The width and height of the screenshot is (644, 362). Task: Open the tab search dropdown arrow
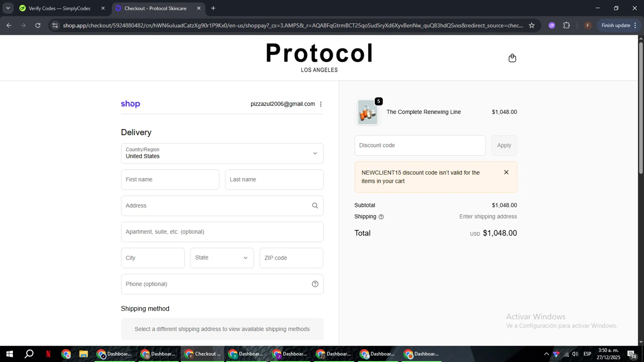tap(8, 8)
